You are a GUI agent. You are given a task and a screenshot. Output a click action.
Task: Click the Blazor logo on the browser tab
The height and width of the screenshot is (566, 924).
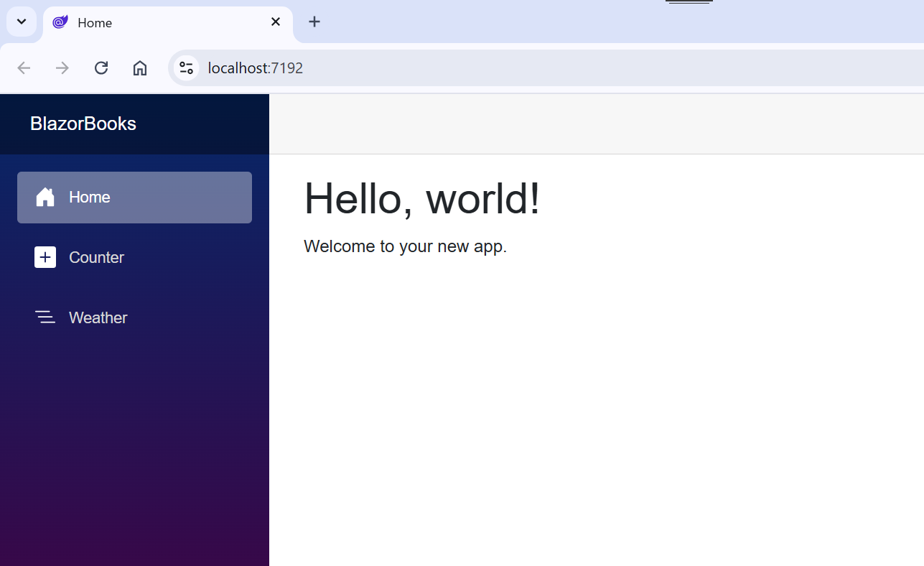coord(60,22)
